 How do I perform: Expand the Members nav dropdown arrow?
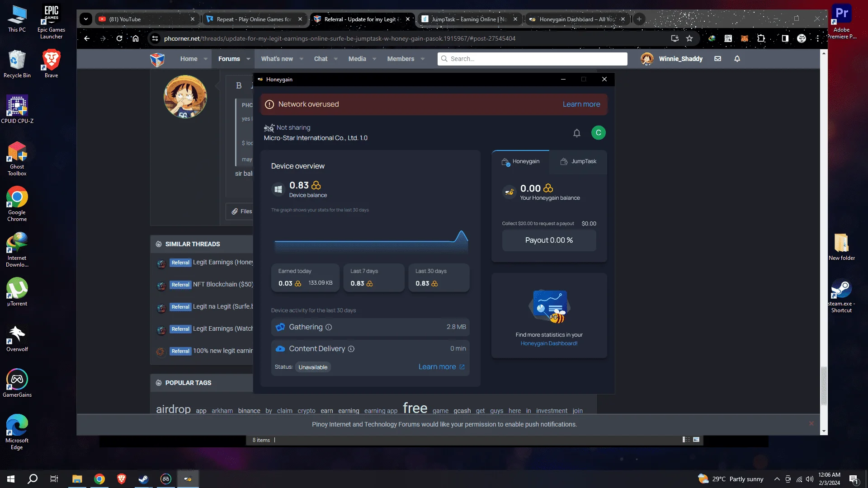pos(423,59)
